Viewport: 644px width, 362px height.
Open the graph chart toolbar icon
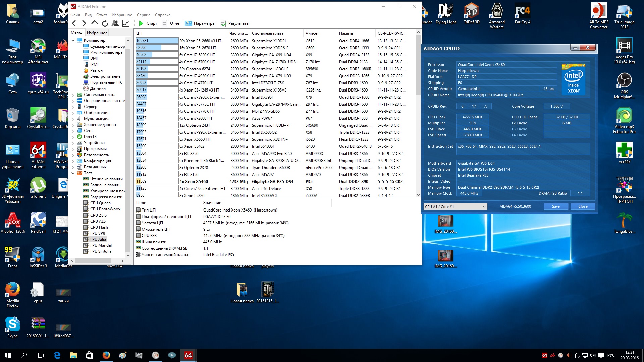126,23
